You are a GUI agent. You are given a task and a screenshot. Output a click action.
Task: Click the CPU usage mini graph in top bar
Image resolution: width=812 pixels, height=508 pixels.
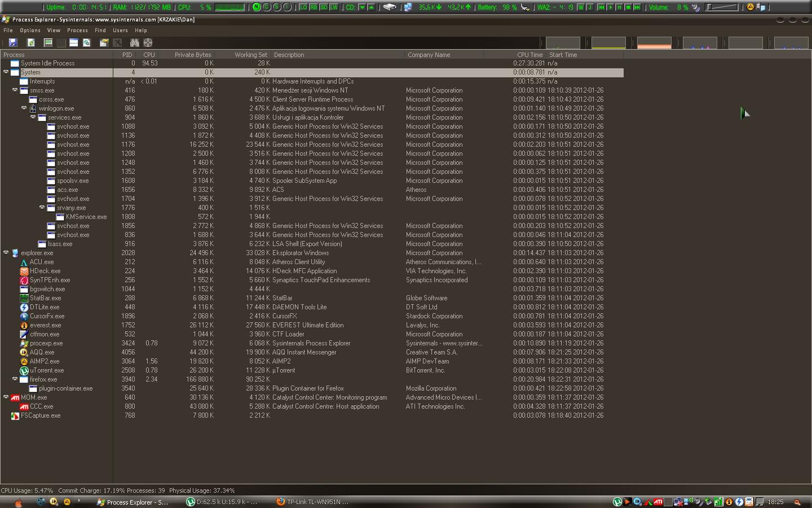tap(230, 7)
